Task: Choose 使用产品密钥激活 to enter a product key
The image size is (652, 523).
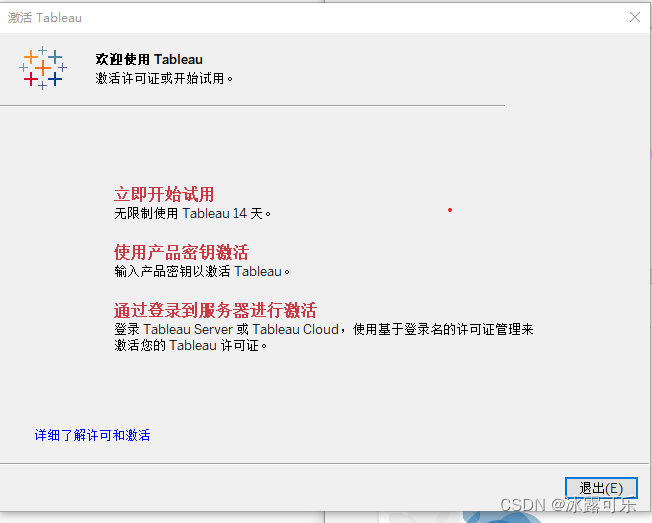Action: coord(181,252)
